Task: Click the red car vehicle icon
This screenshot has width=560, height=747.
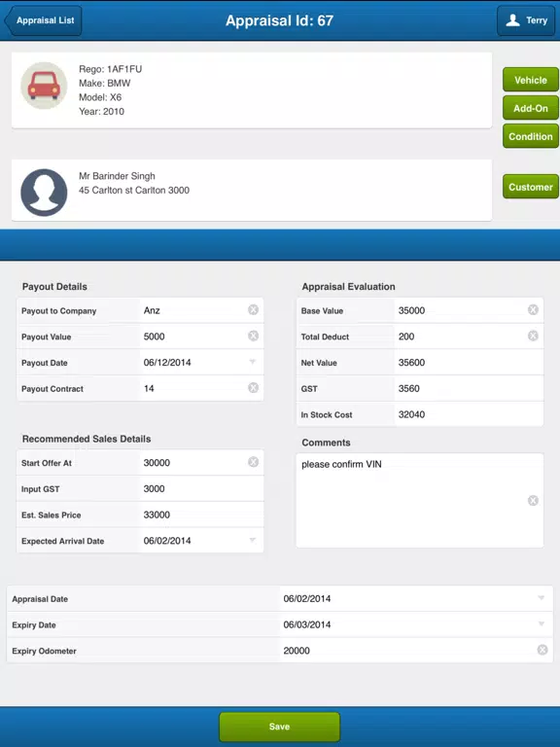Action: (44, 86)
